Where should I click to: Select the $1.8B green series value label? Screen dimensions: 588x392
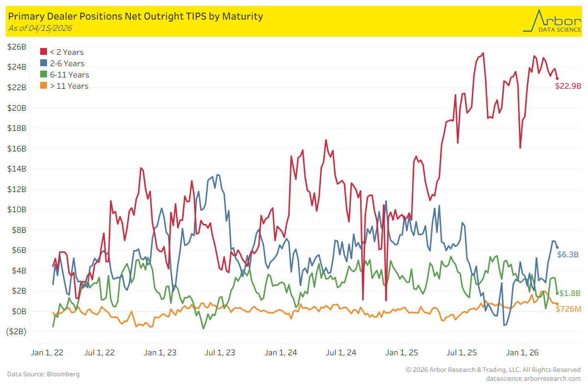click(570, 293)
